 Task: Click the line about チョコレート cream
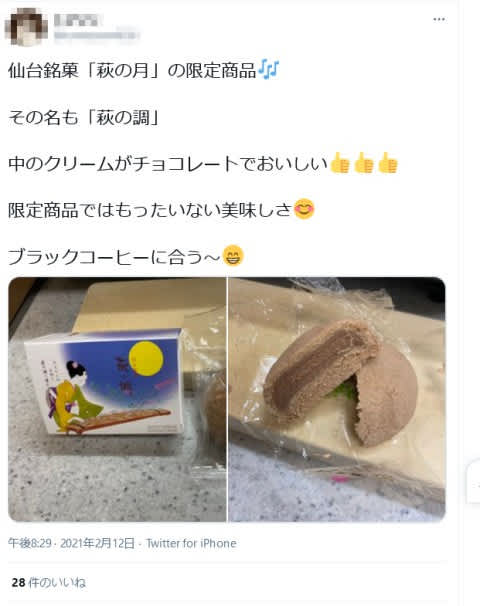tap(168, 163)
